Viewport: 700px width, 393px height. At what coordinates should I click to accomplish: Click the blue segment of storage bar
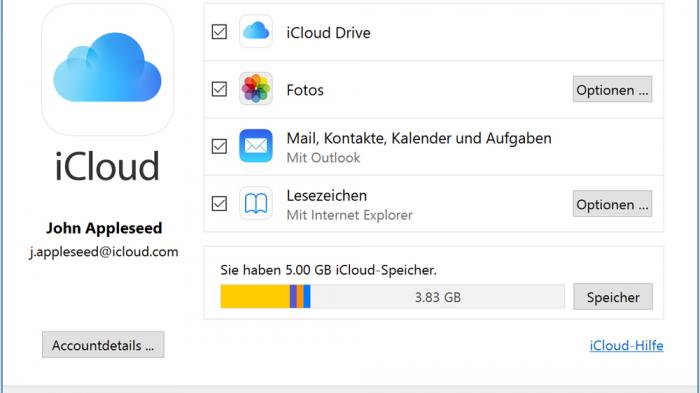click(x=307, y=297)
